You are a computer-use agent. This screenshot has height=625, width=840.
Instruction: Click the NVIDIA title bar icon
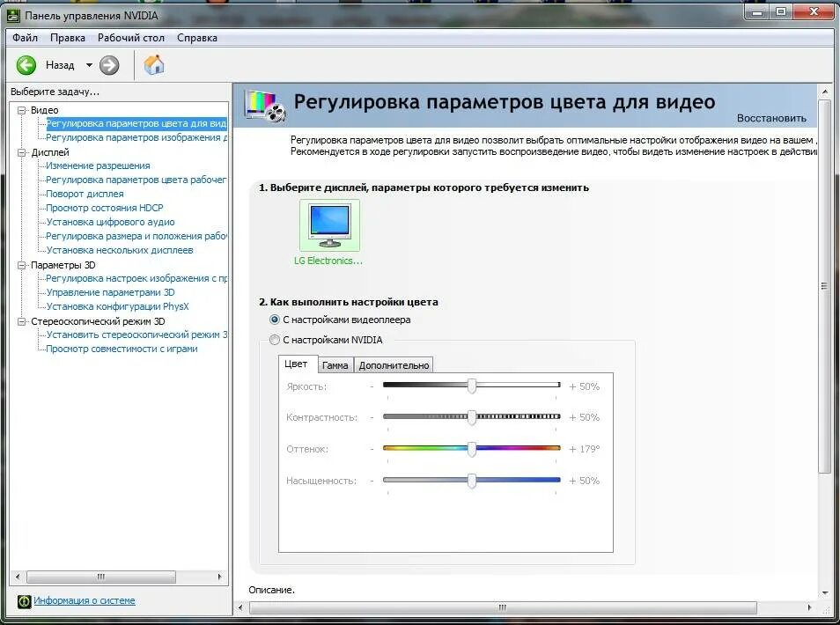tap(13, 16)
